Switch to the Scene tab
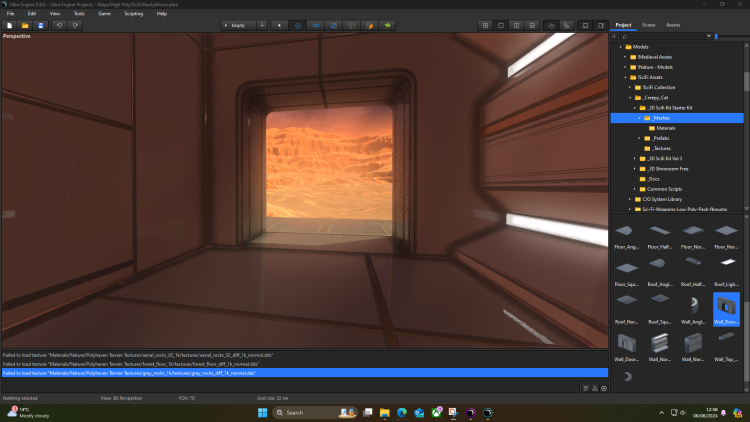Viewport: 750px width, 422px height. click(648, 24)
